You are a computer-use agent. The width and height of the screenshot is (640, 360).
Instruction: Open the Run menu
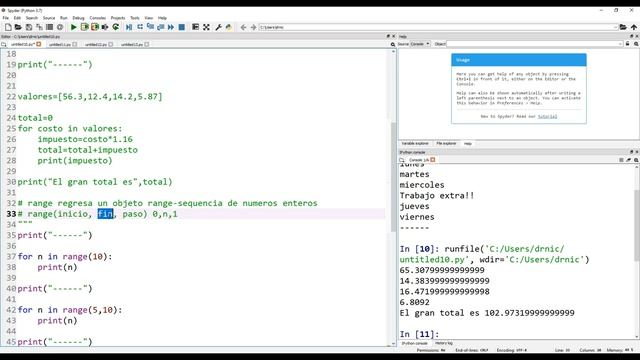tap(64, 18)
